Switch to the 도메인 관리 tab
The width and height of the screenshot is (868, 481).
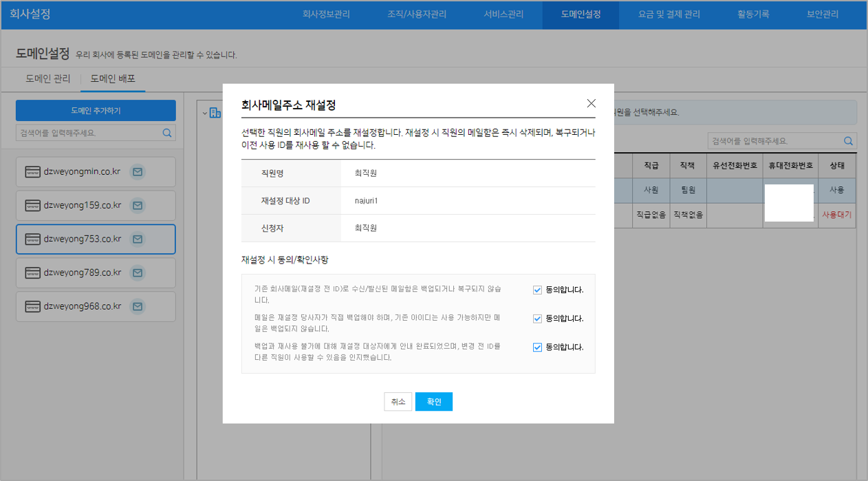pyautogui.click(x=48, y=78)
